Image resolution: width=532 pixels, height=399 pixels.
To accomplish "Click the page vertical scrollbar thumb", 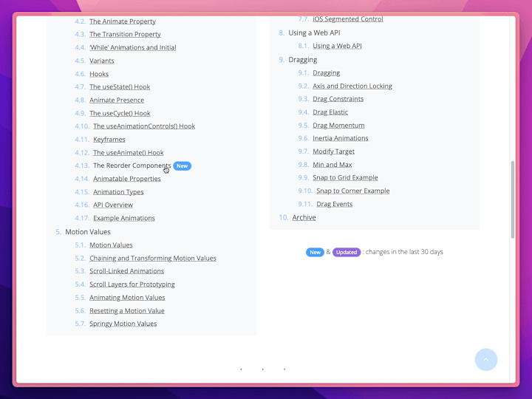I will [512, 199].
